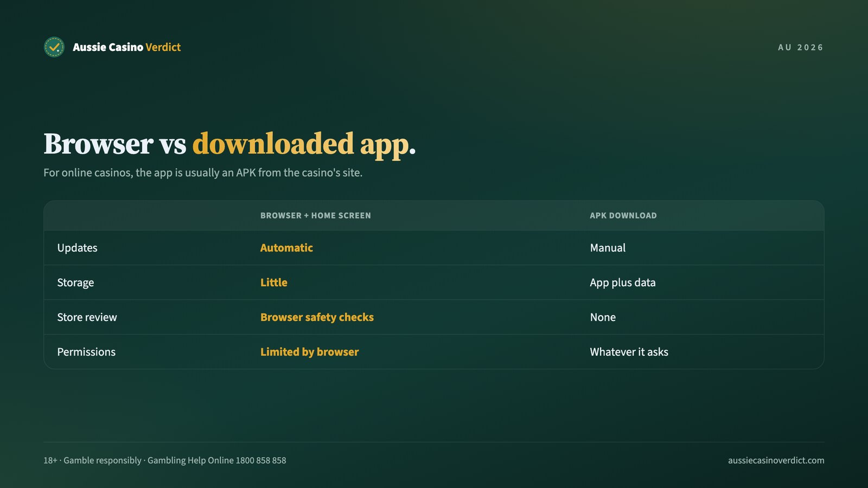This screenshot has width=868, height=488.
Task: Click the 'Limited by browser' cell
Action: pyautogui.click(x=310, y=352)
